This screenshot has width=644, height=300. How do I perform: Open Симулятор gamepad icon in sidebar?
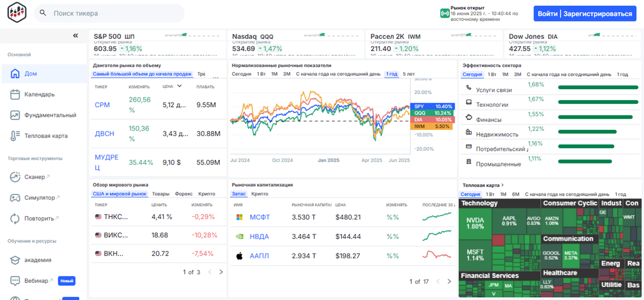(15, 198)
